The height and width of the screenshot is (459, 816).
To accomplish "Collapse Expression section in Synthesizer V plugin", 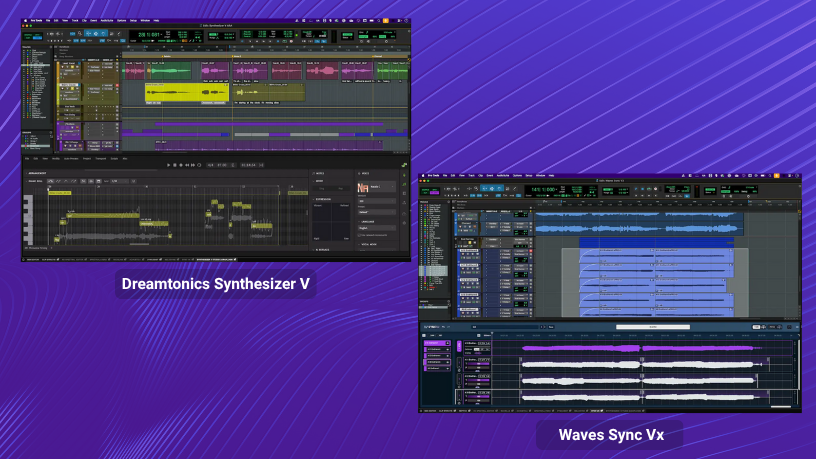I will click(313, 199).
